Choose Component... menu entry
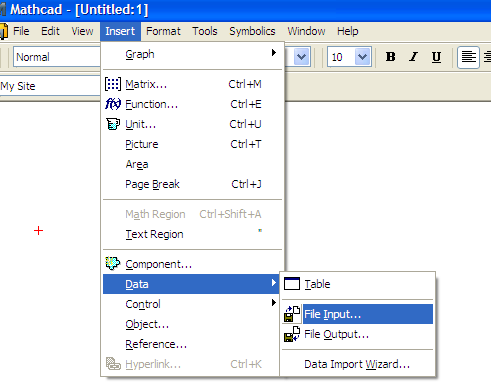This screenshot has height=388, width=491. [193, 264]
